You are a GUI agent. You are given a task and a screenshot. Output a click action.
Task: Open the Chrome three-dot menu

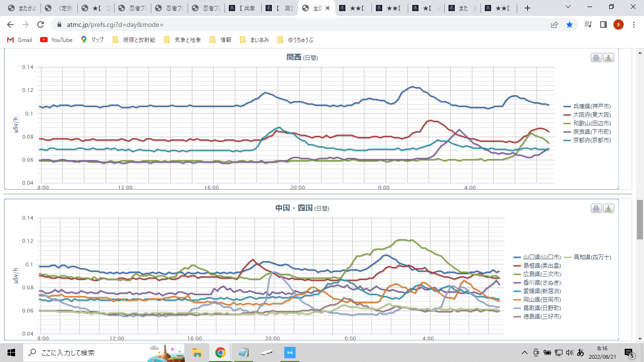point(633,25)
